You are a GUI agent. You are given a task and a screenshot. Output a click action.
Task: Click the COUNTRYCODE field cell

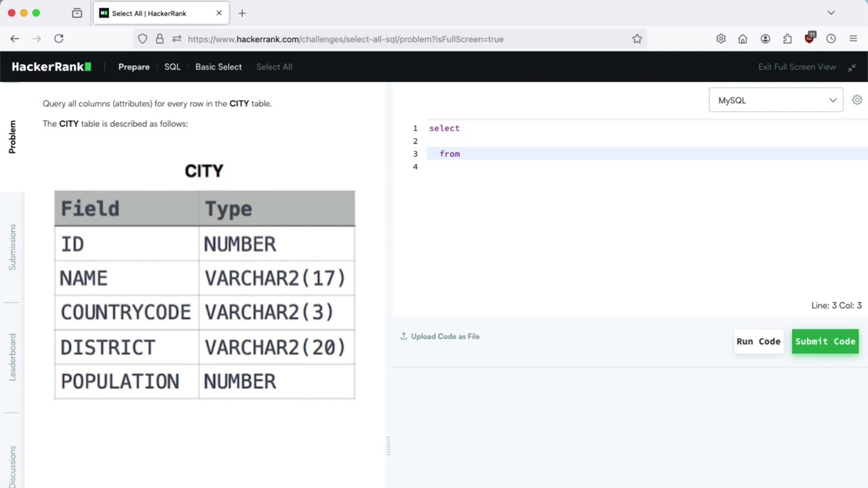coord(126,312)
